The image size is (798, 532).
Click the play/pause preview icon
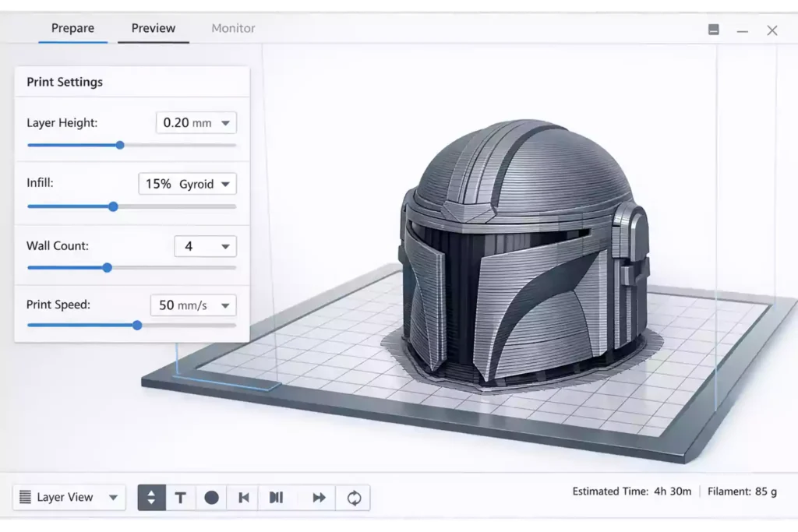point(277,497)
